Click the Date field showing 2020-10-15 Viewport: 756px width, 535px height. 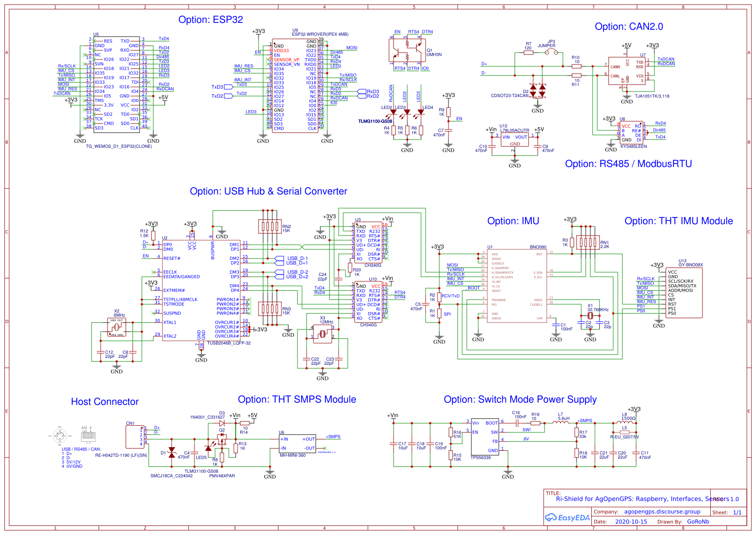tap(631, 521)
